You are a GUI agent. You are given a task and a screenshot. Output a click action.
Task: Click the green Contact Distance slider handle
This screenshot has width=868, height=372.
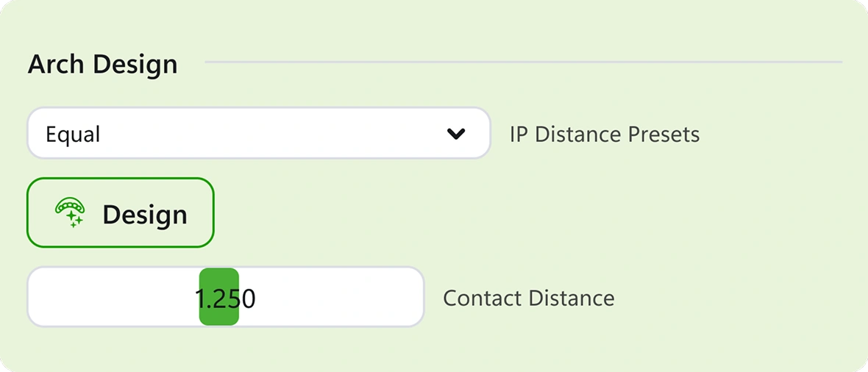(219, 297)
